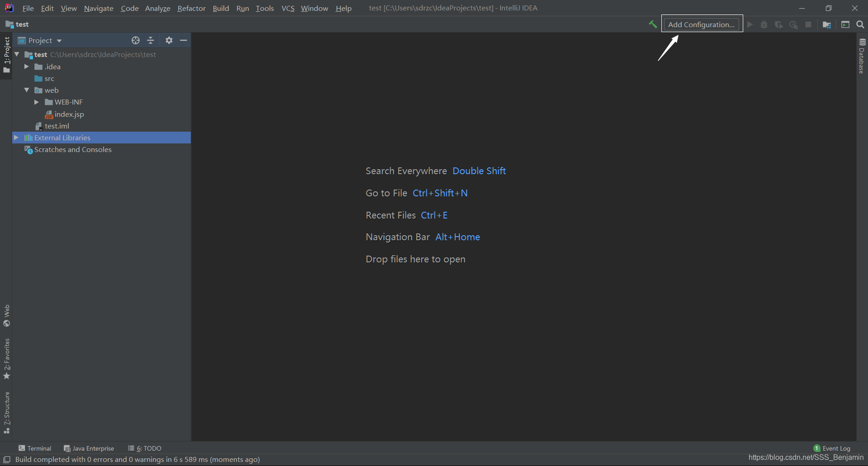Viewport: 868px width, 466px height.
Task: Click the Run play icon
Action: click(750, 24)
